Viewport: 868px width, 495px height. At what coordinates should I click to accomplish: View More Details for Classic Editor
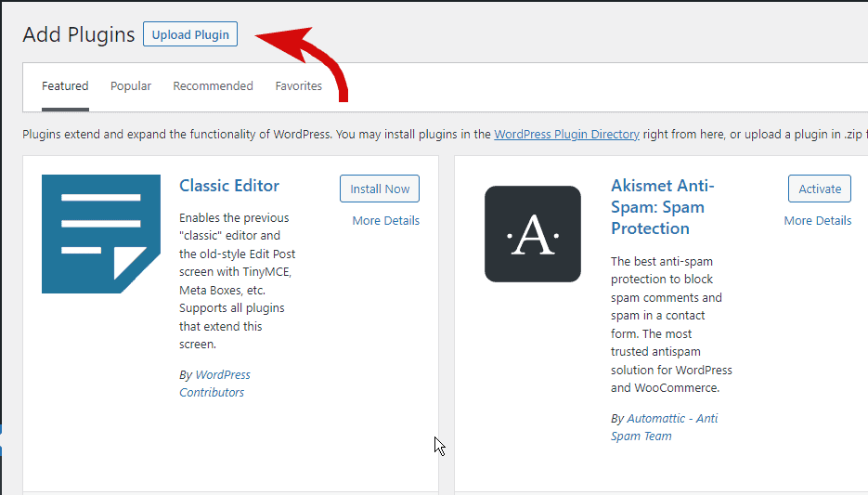point(386,221)
